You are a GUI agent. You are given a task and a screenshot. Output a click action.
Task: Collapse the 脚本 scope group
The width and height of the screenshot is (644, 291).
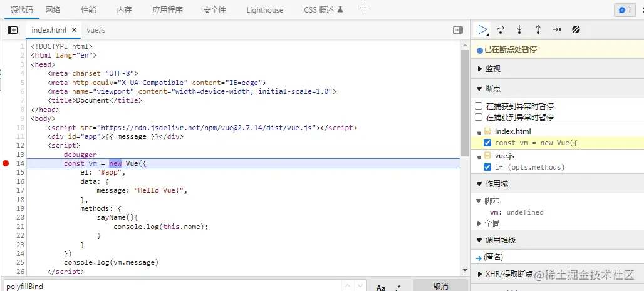478,201
